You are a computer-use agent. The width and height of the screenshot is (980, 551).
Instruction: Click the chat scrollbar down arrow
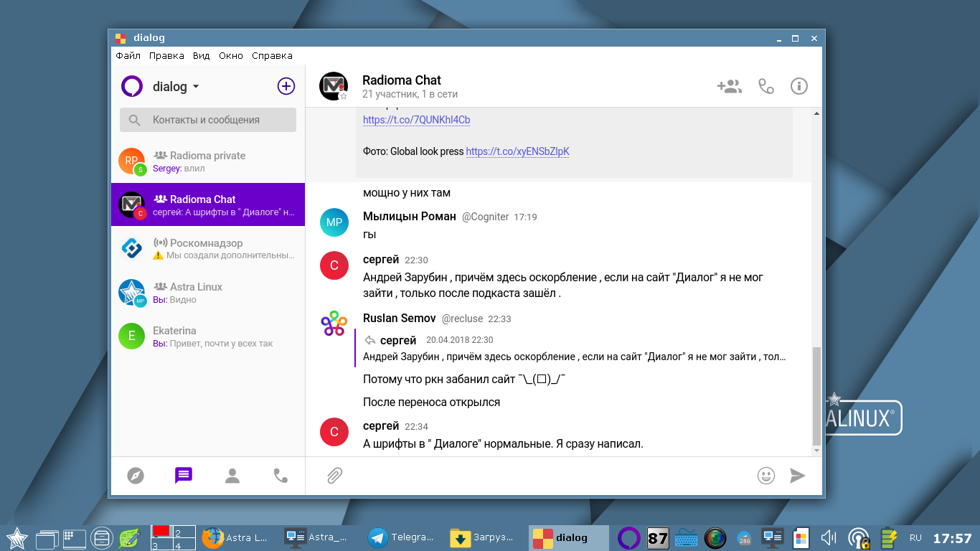coord(816,451)
